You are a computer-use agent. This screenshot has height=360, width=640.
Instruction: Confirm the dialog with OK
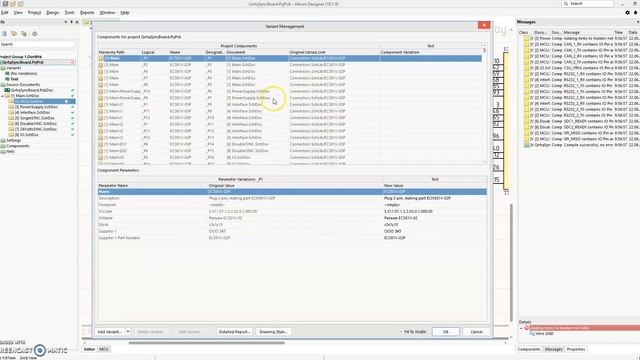click(446, 332)
